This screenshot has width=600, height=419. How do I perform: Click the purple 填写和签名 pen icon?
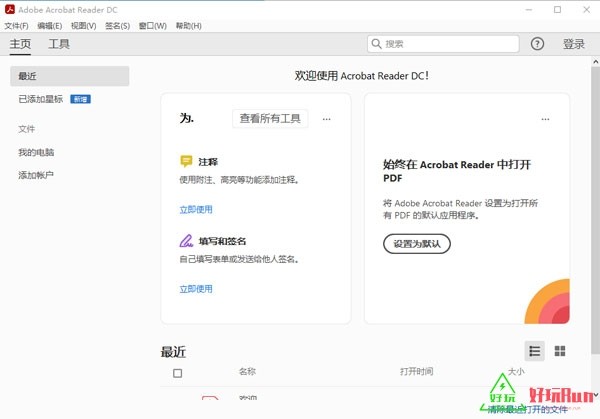[x=186, y=241]
